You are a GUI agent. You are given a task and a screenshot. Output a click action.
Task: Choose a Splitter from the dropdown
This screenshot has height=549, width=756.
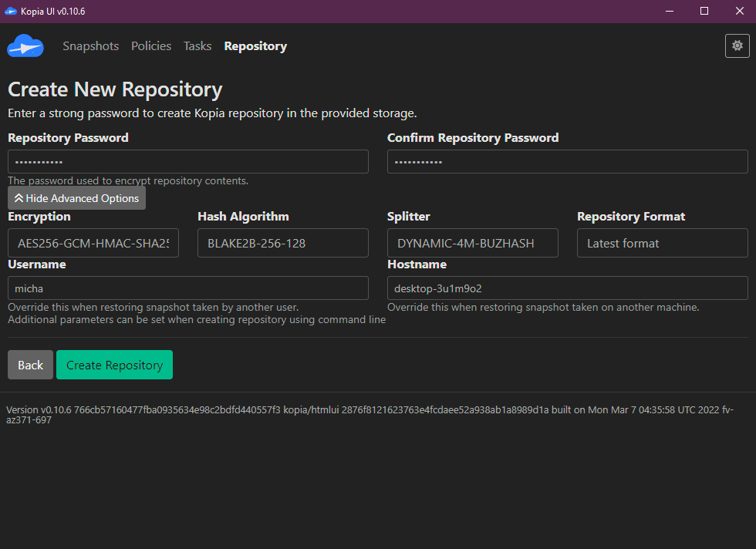tap(472, 243)
